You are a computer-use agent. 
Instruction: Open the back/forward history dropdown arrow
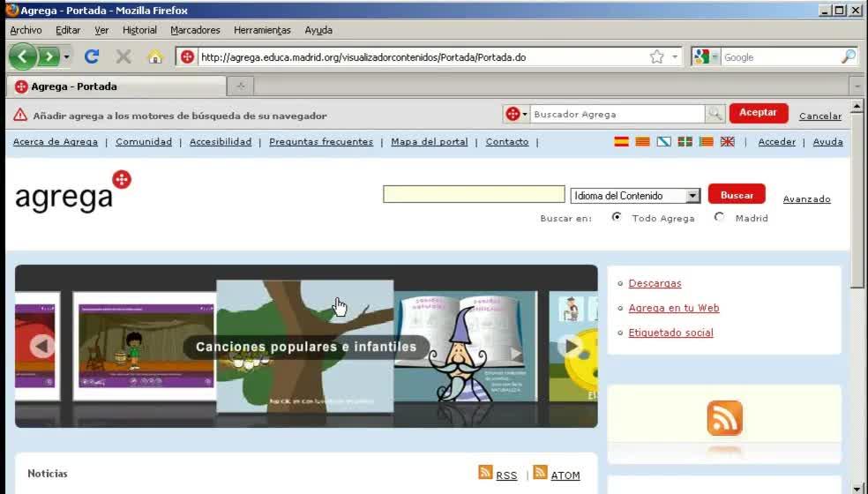[66, 56]
